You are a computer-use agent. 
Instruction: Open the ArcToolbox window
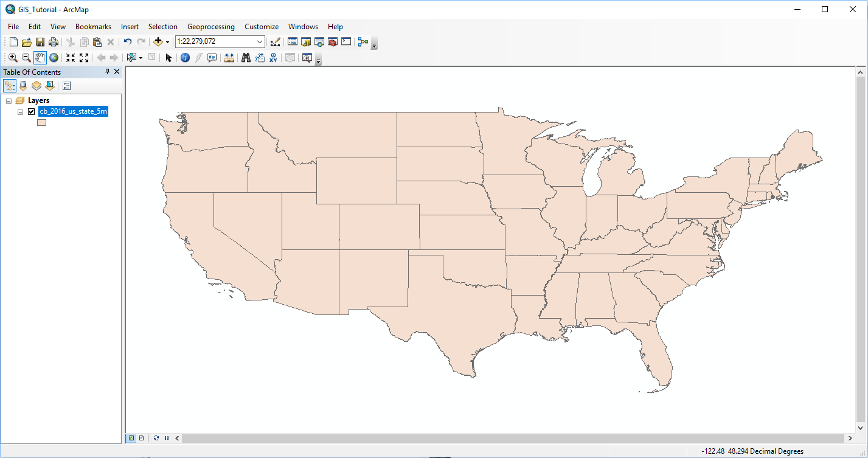click(332, 42)
